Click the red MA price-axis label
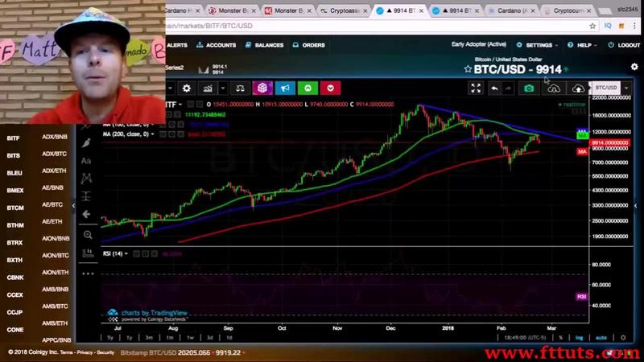This screenshot has height=362, width=644. (582, 151)
